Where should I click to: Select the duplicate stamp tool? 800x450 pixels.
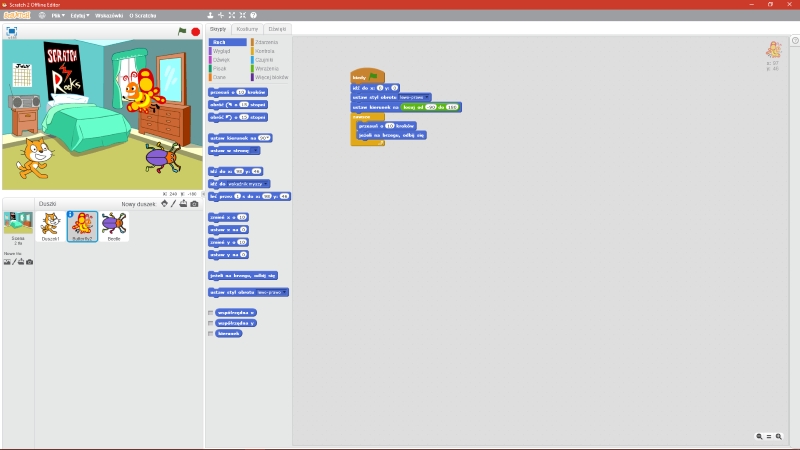coord(210,15)
